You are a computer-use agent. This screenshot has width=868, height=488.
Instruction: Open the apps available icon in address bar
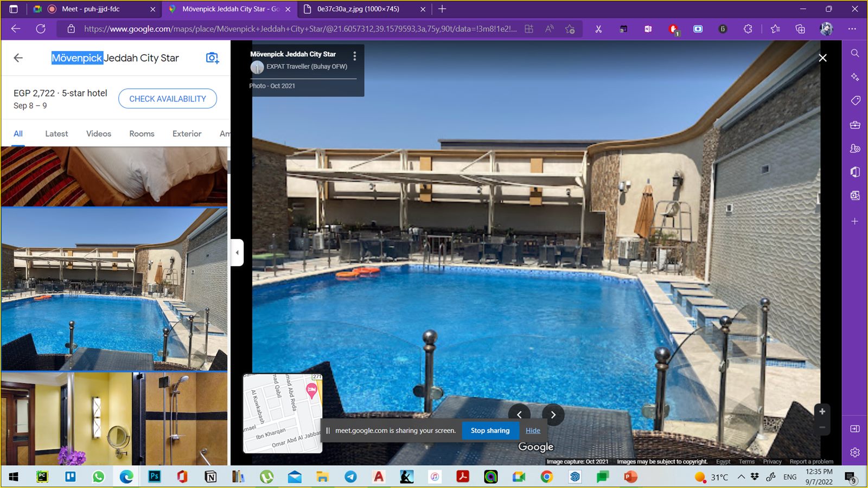[x=529, y=29]
